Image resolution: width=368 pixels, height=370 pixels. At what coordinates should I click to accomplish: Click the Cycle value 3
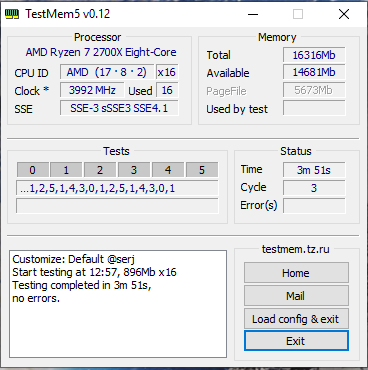pyautogui.click(x=314, y=188)
